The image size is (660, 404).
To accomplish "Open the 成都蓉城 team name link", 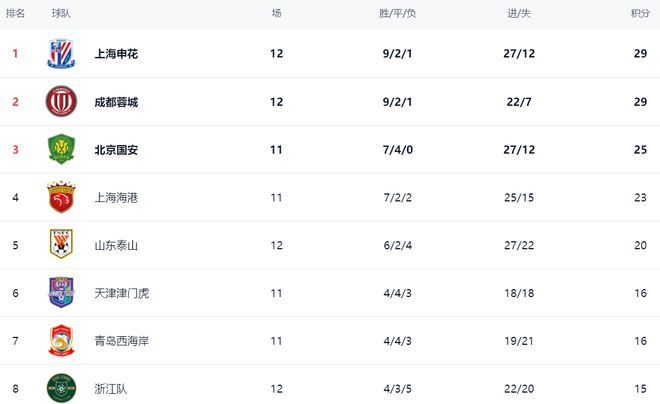I will 116,102.
